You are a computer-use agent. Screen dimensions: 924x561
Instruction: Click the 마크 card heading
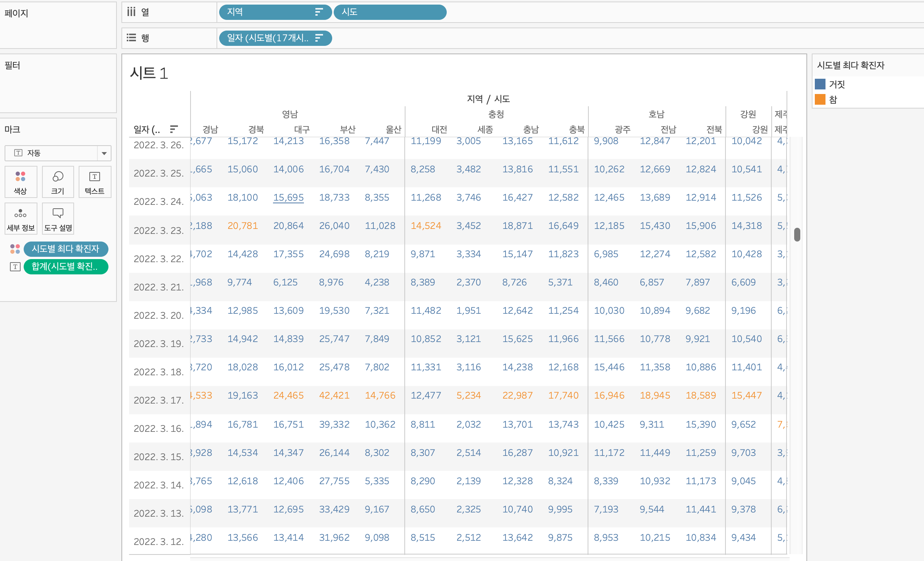point(12,130)
